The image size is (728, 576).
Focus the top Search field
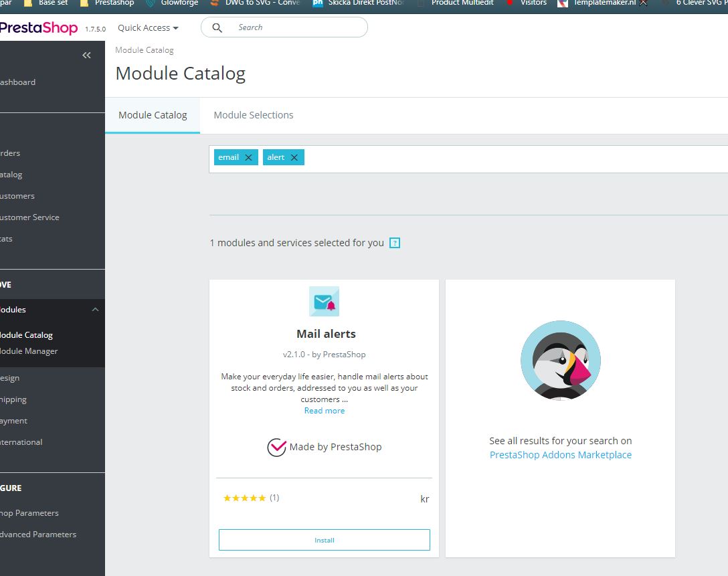click(284, 27)
